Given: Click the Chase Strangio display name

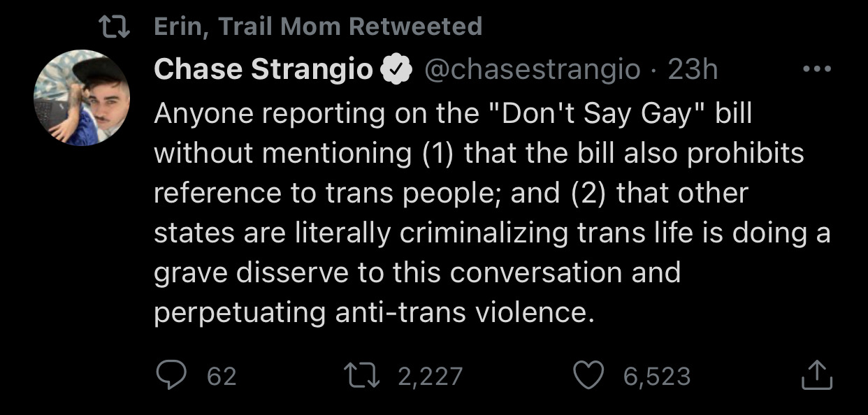Looking at the screenshot, I should coord(263,69).
